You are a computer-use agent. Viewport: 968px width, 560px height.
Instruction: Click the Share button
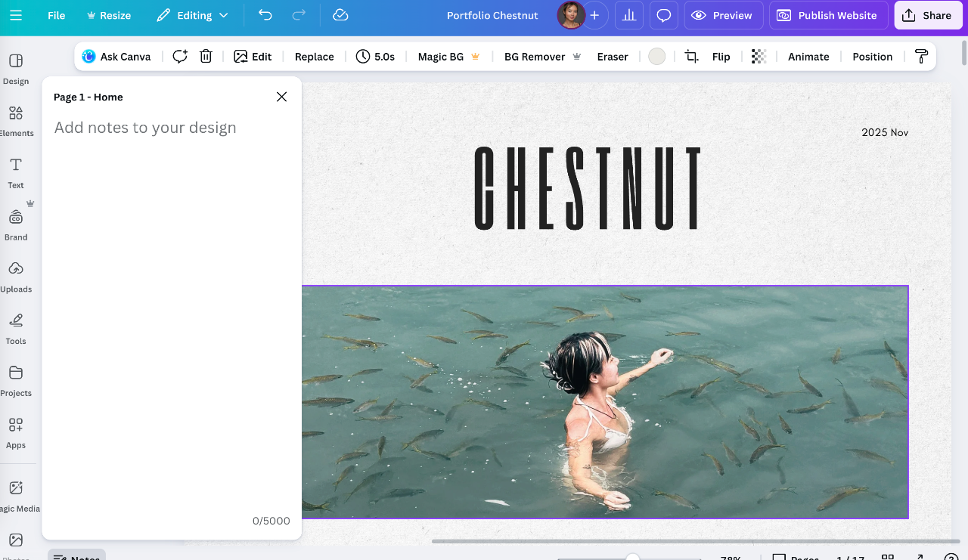tap(928, 15)
